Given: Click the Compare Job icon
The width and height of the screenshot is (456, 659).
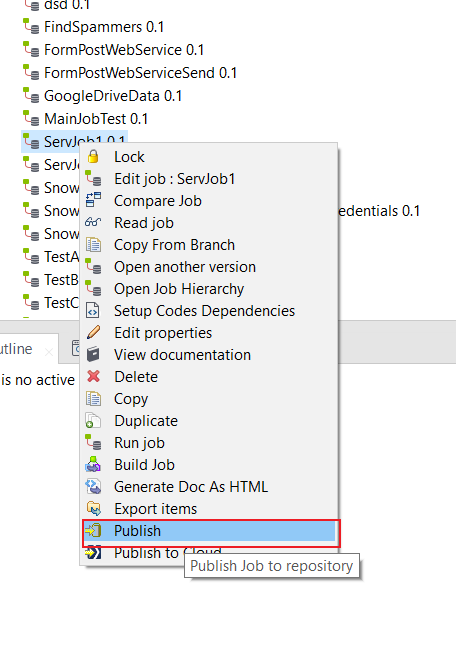Looking at the screenshot, I should tap(93, 200).
